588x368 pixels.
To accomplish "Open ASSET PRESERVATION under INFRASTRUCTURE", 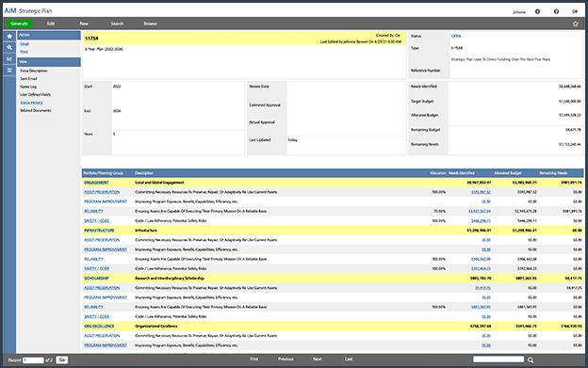I will [102, 240].
